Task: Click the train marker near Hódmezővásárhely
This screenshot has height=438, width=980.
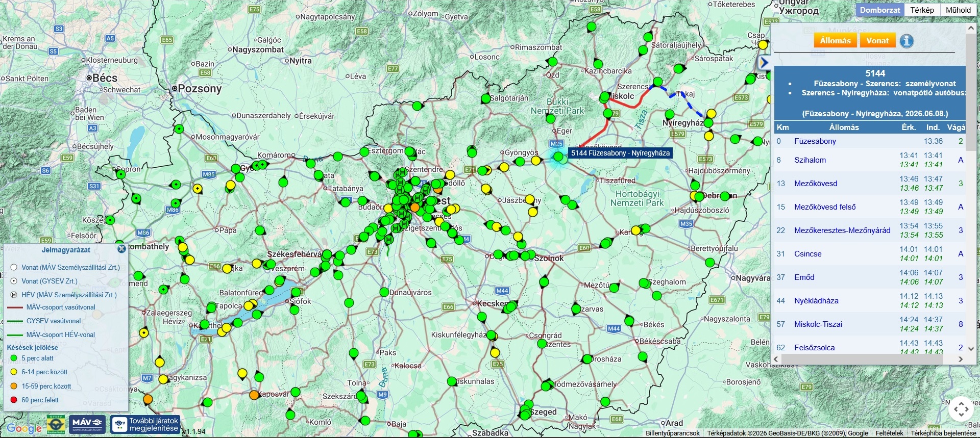Action: tap(546, 386)
